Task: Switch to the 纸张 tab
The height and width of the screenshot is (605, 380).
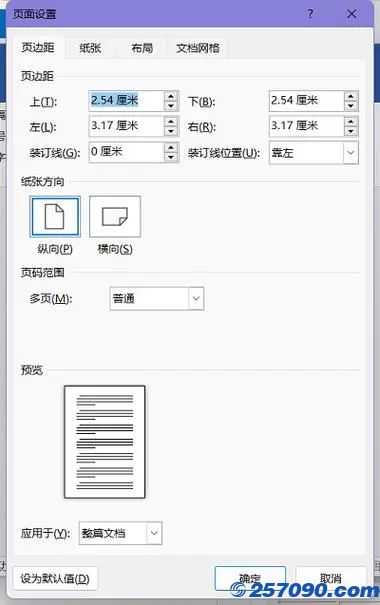Action: [90, 48]
